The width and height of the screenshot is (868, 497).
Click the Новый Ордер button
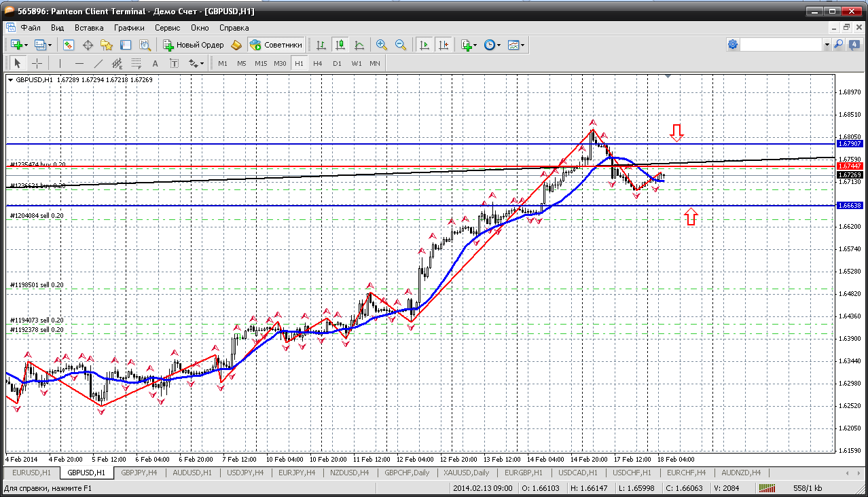[194, 45]
